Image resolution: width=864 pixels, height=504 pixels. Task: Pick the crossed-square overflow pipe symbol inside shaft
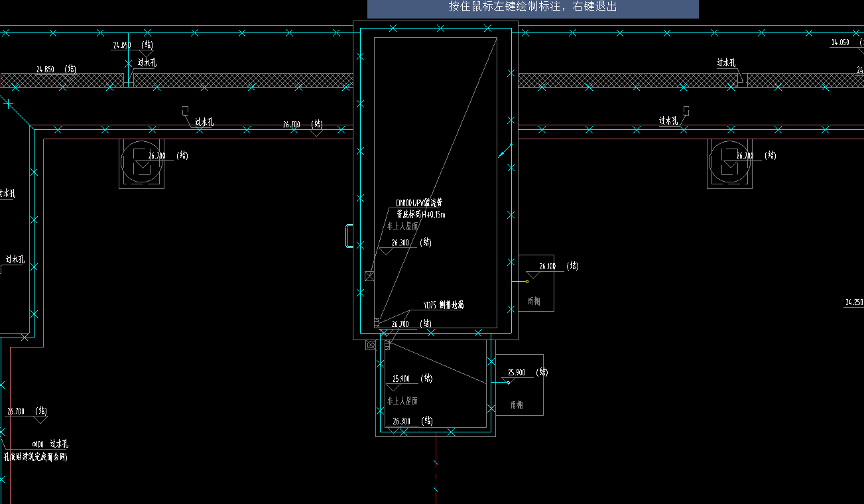[370, 276]
